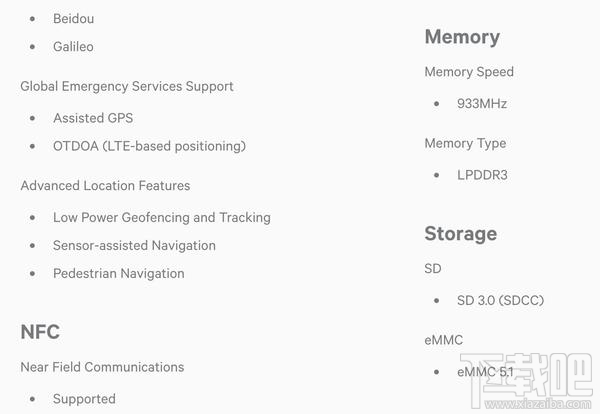The width and height of the screenshot is (600, 414).
Task: Click the Global Emergency Services Support label
Action: (127, 86)
